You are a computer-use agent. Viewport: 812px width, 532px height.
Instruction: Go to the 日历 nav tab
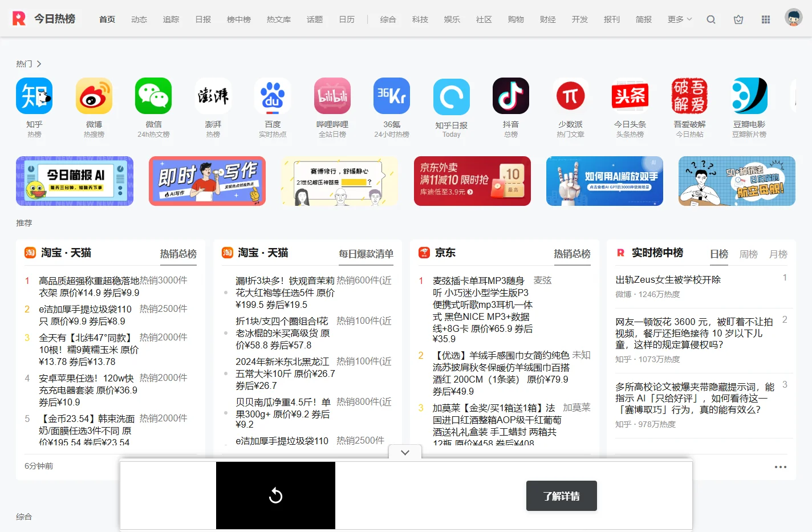pyautogui.click(x=347, y=19)
